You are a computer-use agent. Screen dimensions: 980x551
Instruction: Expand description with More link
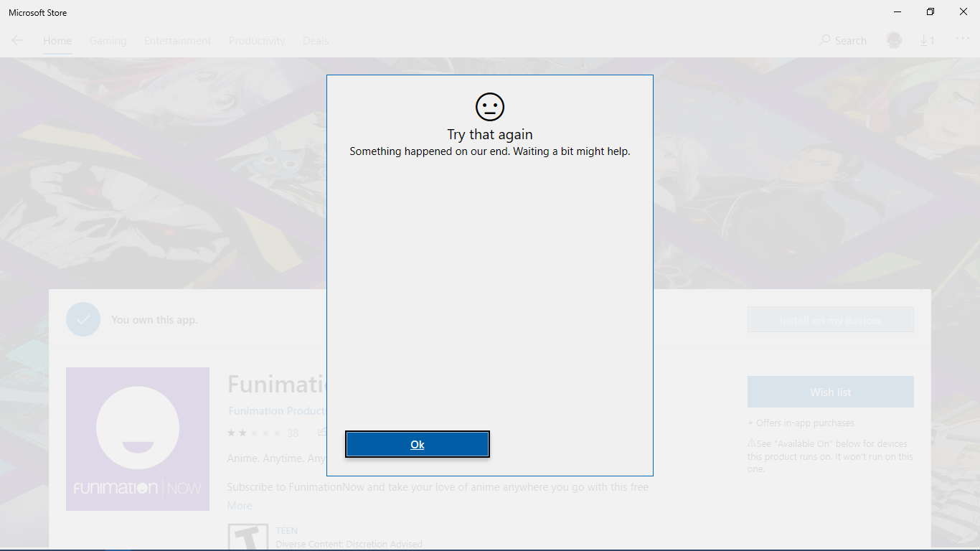(x=240, y=506)
